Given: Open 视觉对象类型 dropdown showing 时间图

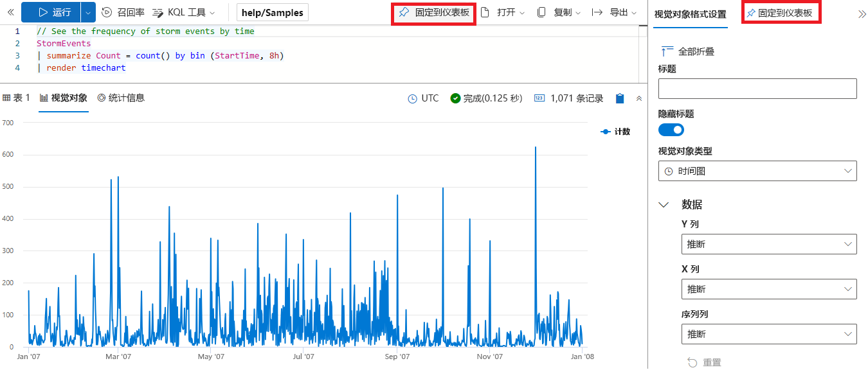Looking at the screenshot, I should pos(757,171).
